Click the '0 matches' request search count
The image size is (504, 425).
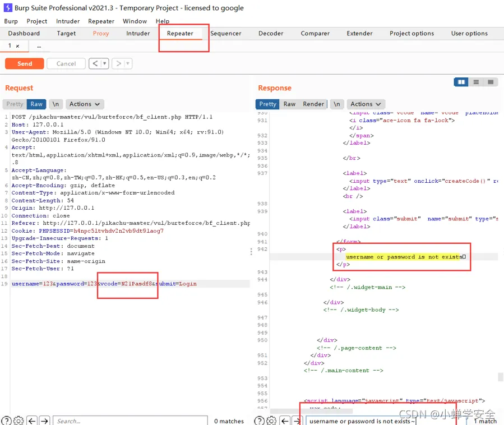[x=229, y=421]
